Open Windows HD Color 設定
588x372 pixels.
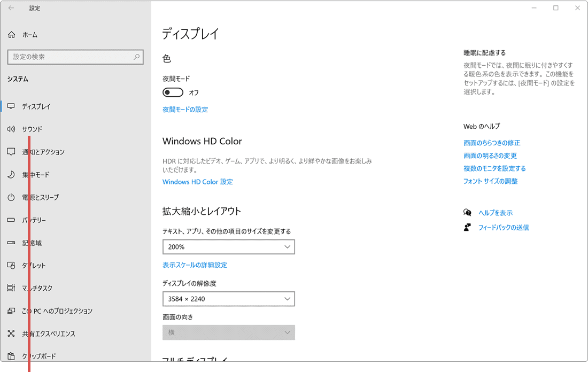tap(197, 182)
